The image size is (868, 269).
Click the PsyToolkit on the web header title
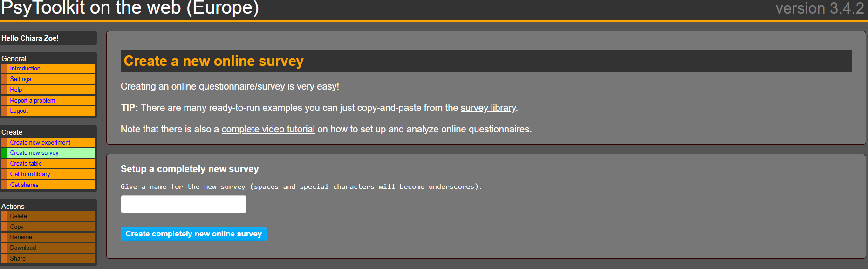coord(130,8)
